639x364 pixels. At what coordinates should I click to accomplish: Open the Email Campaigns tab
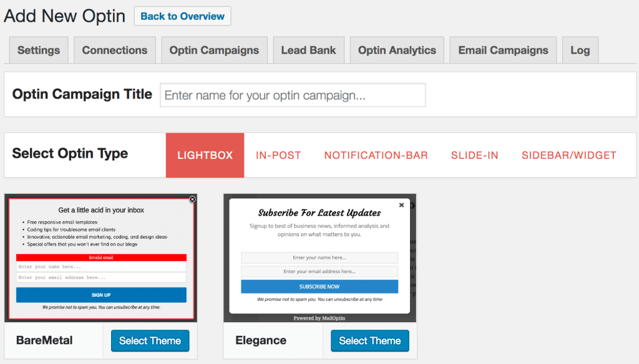click(x=503, y=50)
